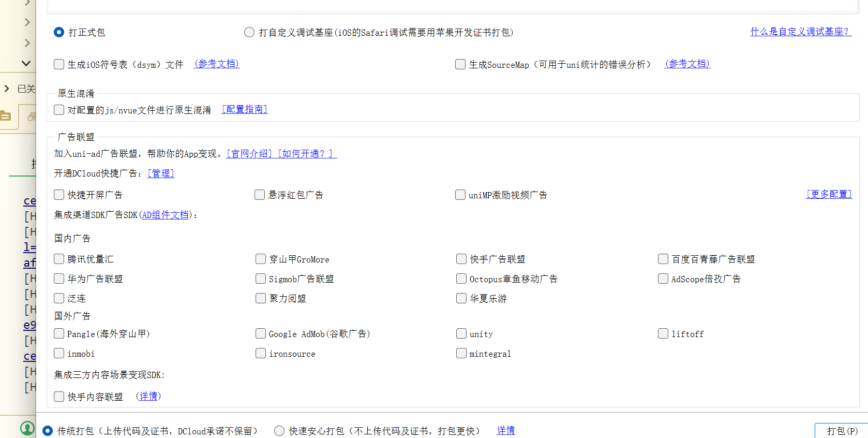The height and width of the screenshot is (438, 868).
Task: Choose 快速安心打包 radio button
Action: (279, 431)
